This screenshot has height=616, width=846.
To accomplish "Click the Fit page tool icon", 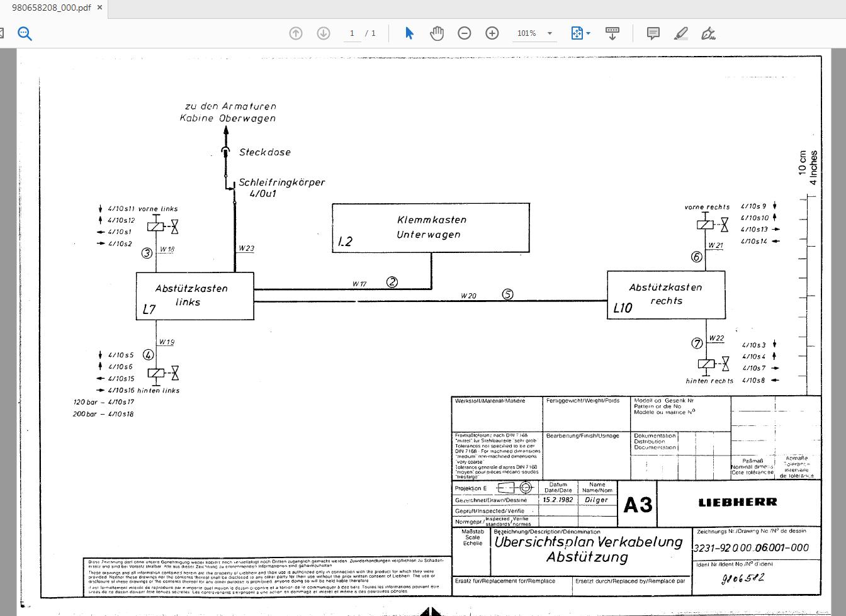I will 577,33.
